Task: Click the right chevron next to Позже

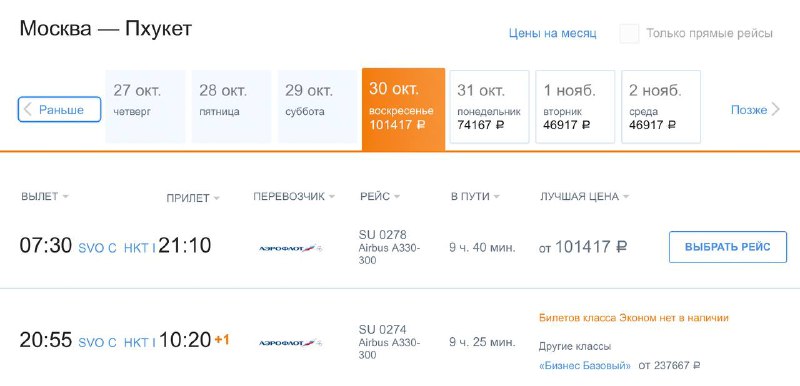Action: tap(776, 109)
